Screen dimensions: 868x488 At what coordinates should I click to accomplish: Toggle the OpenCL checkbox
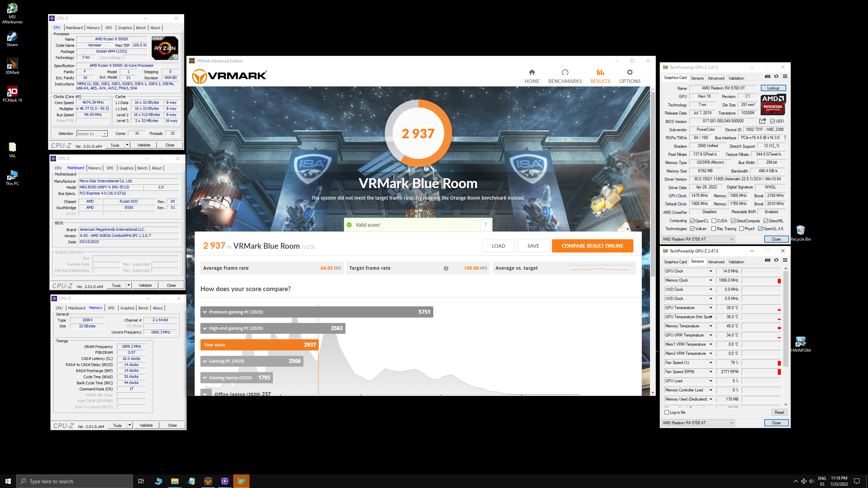click(692, 221)
